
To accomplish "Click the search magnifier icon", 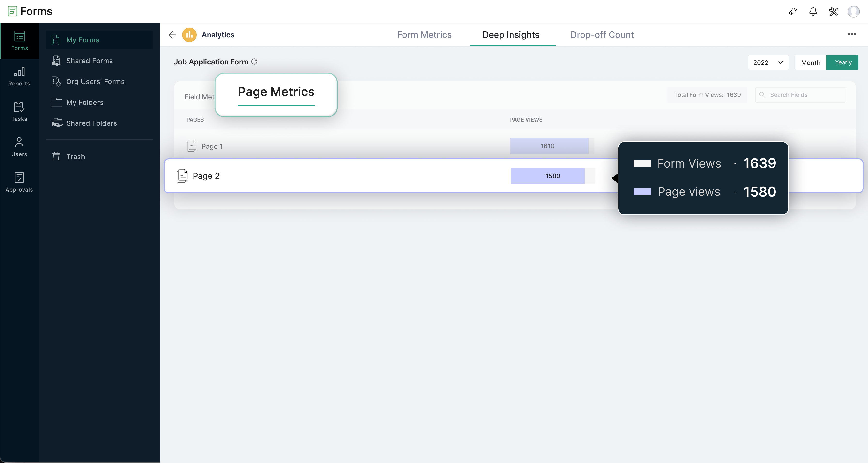I will [x=762, y=95].
